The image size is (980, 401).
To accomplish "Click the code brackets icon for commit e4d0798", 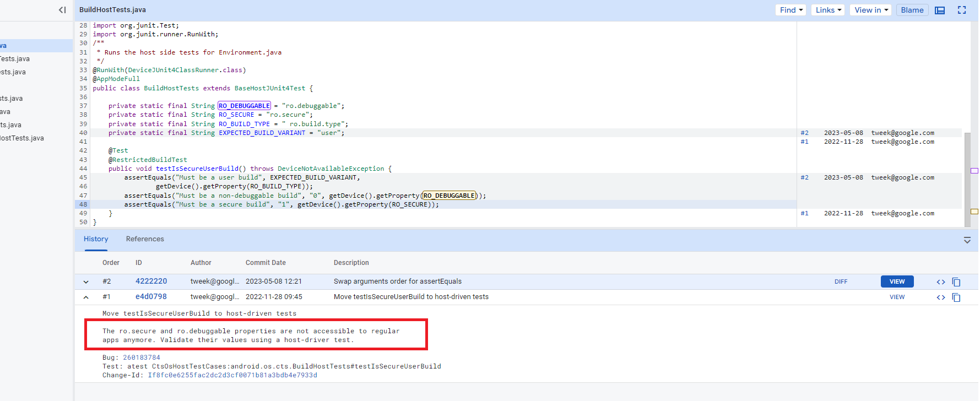I will tap(940, 297).
